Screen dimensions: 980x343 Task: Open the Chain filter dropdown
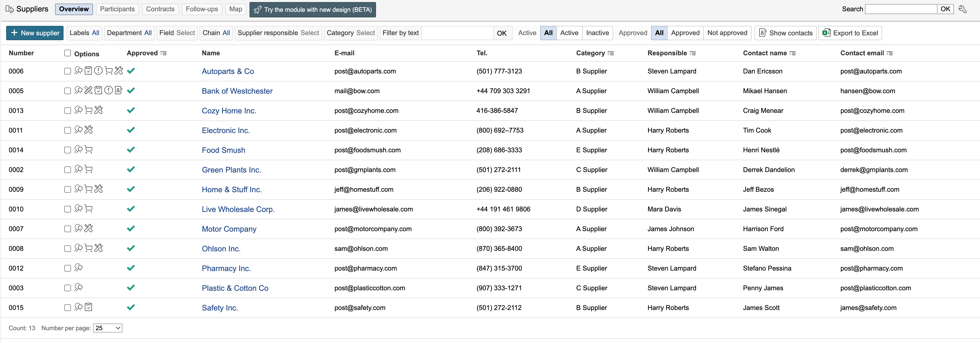(216, 33)
